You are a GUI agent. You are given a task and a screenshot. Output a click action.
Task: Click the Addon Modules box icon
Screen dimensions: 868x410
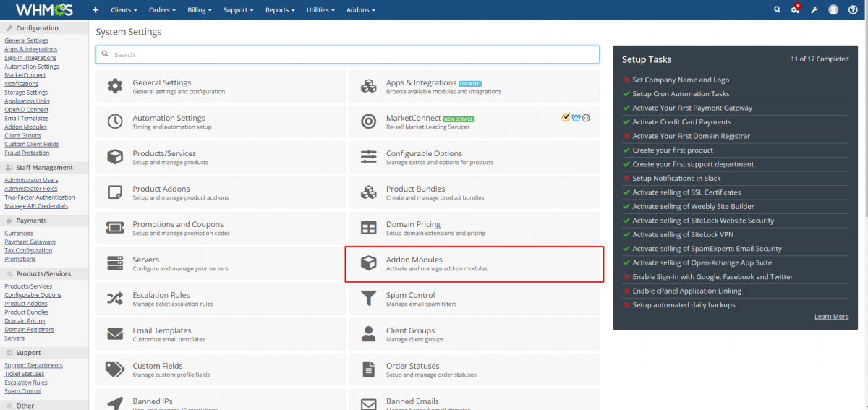(x=369, y=263)
